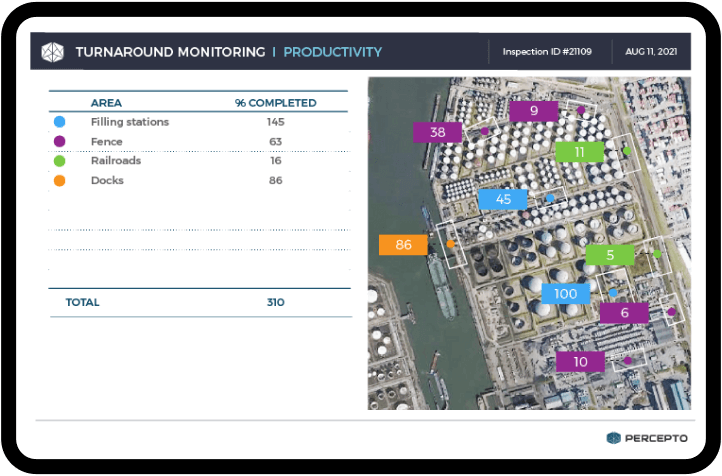The height and width of the screenshot is (476, 722).
Task: Click the green map dot beside label 5
Action: click(x=657, y=254)
